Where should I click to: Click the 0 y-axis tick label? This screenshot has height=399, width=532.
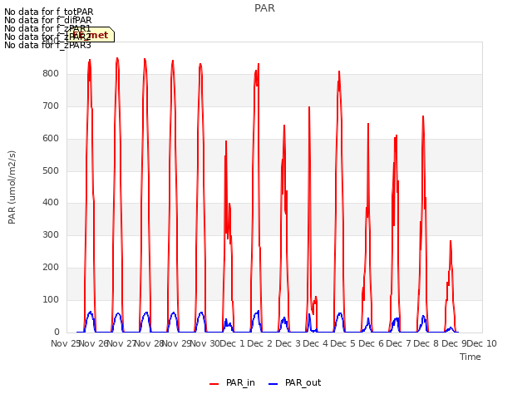57,332
